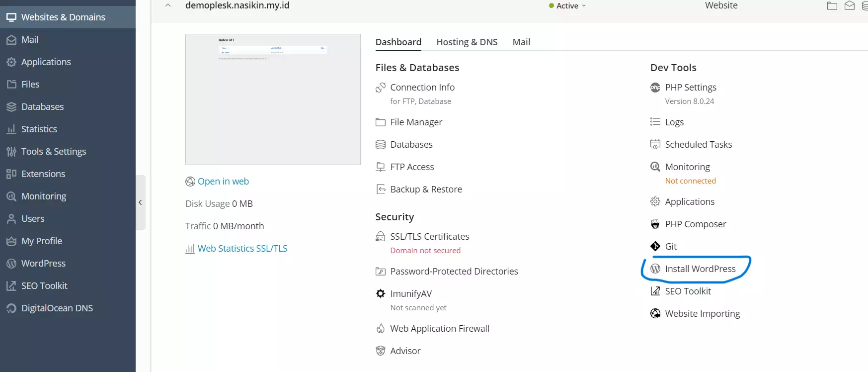Image resolution: width=868 pixels, height=372 pixels.
Task: Click the Logs list icon
Action: click(x=655, y=122)
